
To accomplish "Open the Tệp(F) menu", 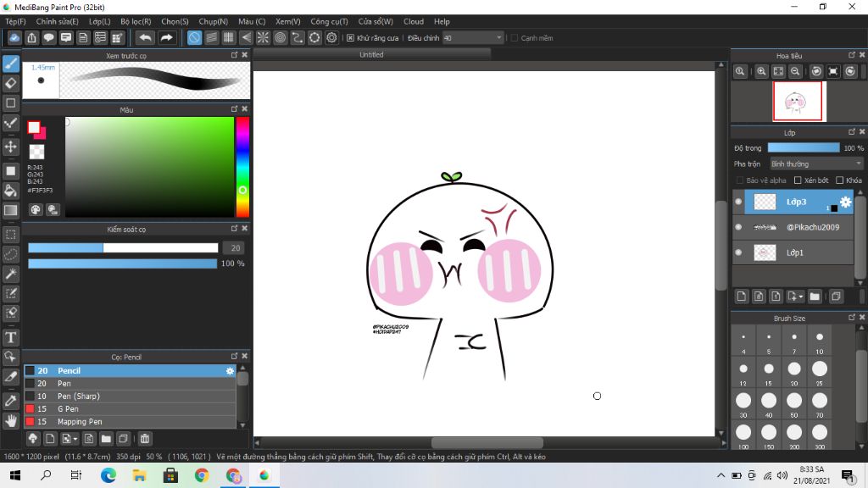I will tap(15, 21).
